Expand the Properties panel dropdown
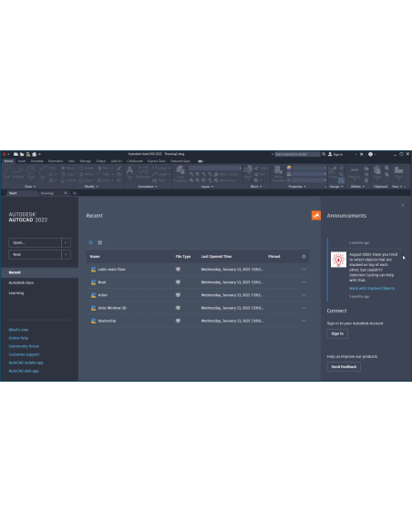The height and width of the screenshot is (532, 412). [297, 186]
